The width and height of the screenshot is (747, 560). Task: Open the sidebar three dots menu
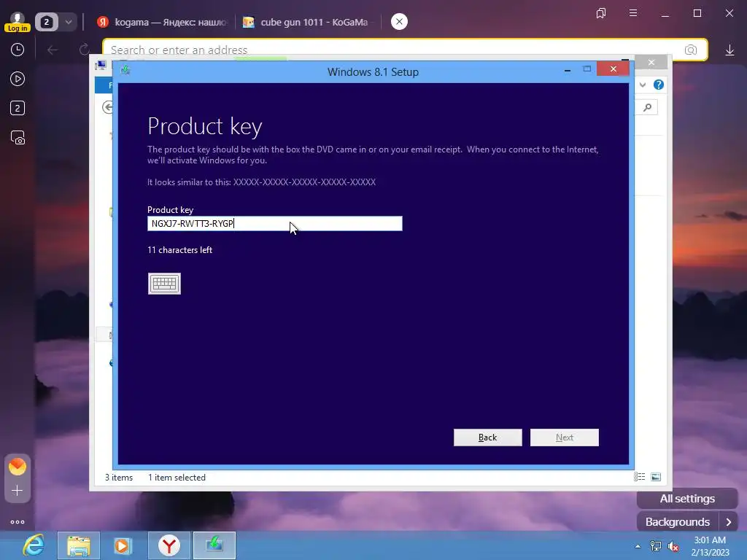(18, 522)
